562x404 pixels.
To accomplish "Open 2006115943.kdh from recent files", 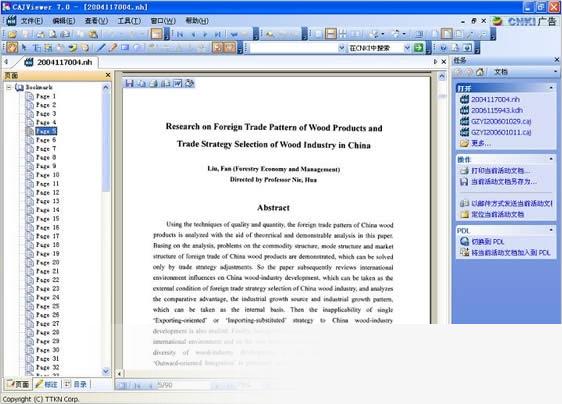I will coord(496,110).
